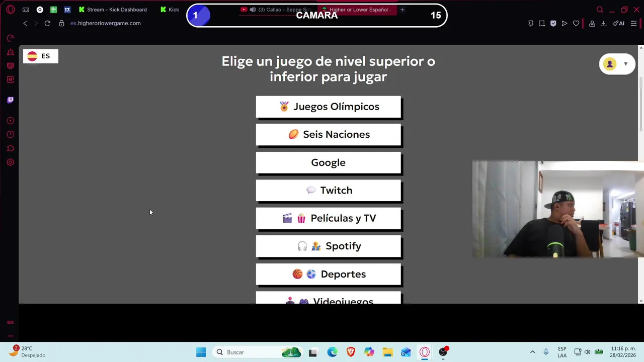This screenshot has width=644, height=362.
Task: Click the pinboard pin icon in toolbar
Action: click(x=531, y=23)
